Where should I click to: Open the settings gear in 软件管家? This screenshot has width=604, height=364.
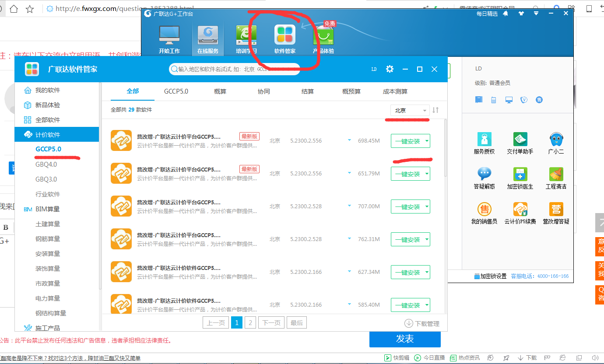pyautogui.click(x=390, y=69)
